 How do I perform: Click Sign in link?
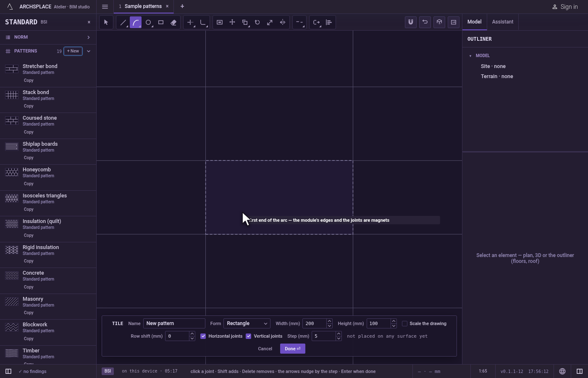pyautogui.click(x=565, y=7)
